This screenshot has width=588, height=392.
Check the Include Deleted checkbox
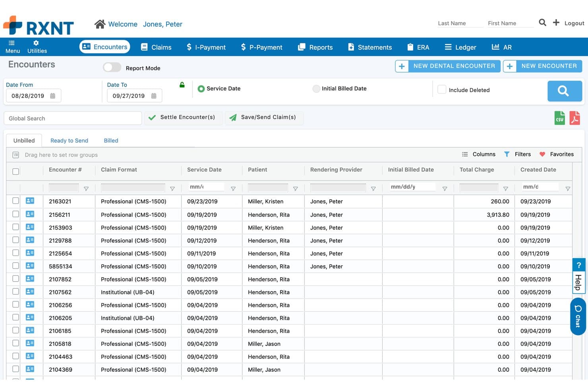point(442,90)
